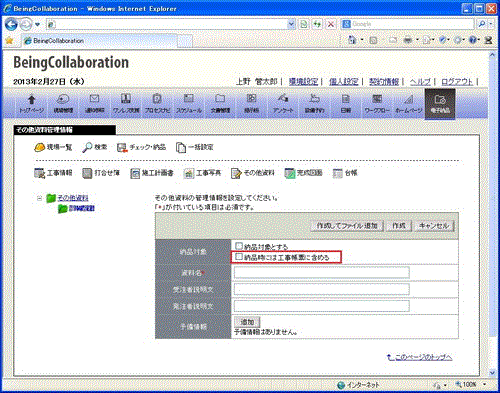Switch to 台帳 section

345,173
